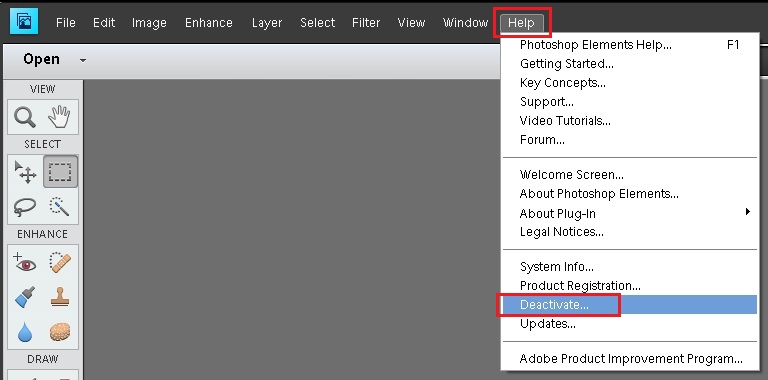Choose Legal Notices from Help menu
Viewport: 768px width, 380px height.
pyautogui.click(x=629, y=232)
